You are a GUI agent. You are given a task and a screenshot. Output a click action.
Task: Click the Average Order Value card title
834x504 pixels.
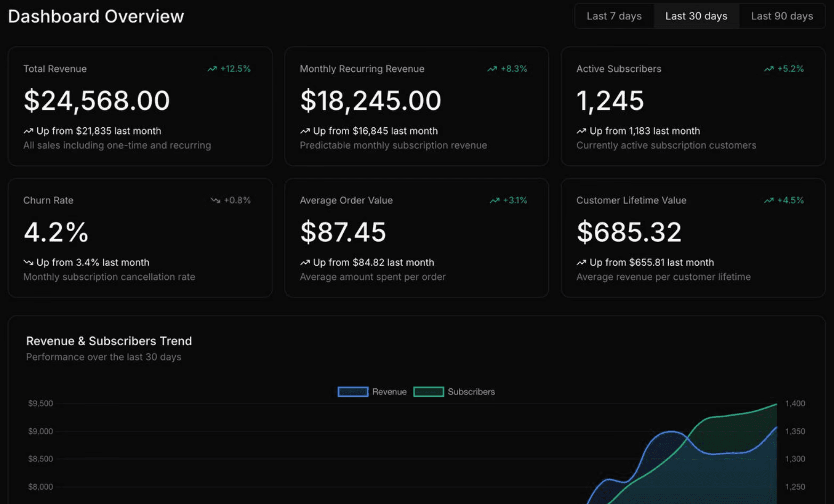(x=346, y=200)
